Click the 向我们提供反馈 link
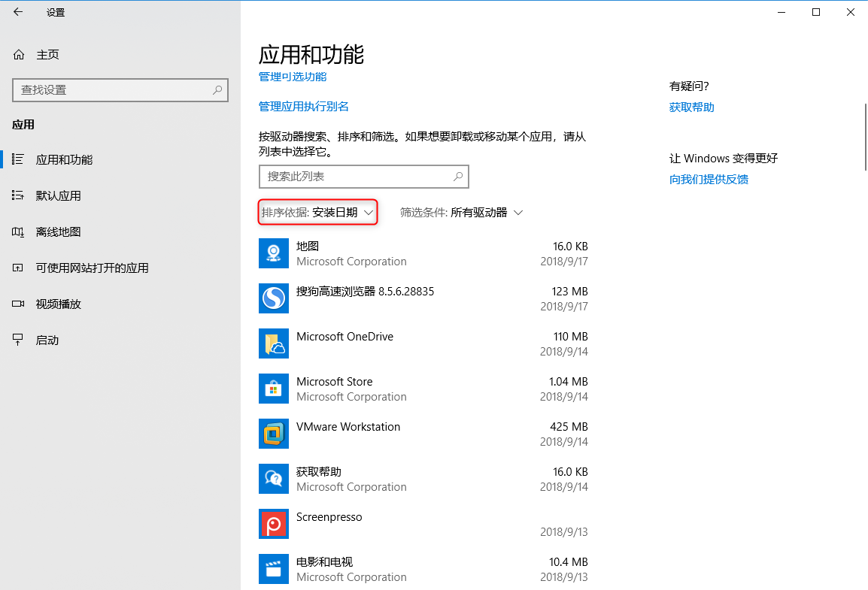The width and height of the screenshot is (868, 590). click(x=709, y=179)
